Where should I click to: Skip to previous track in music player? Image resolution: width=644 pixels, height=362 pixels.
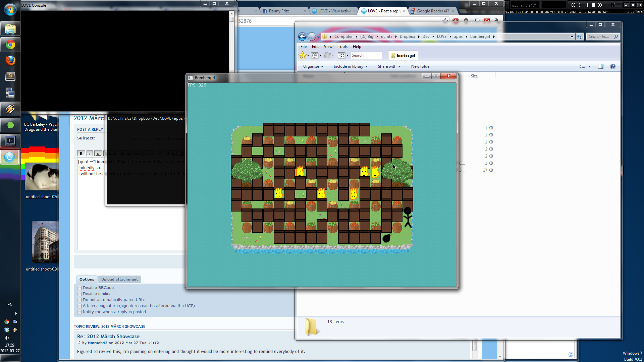click(573, 5)
